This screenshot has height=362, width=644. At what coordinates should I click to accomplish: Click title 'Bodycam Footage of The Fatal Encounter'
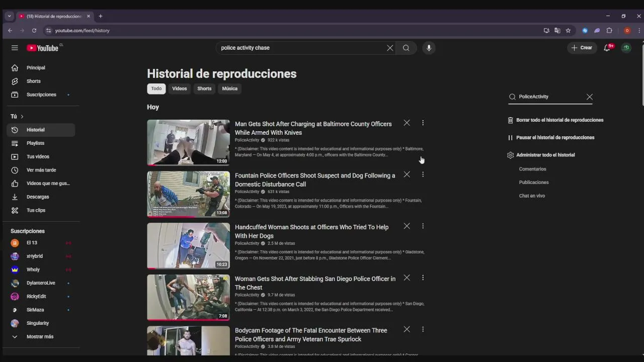click(x=310, y=335)
